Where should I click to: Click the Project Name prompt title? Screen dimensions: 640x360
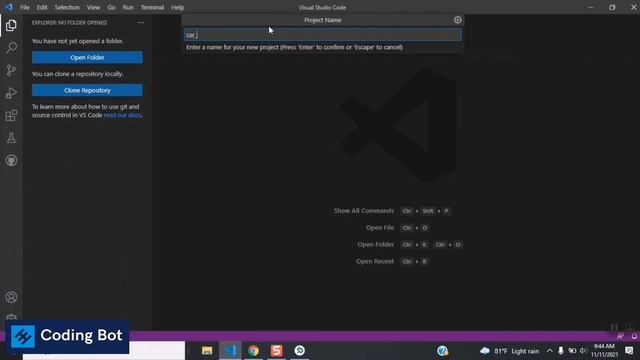(322, 20)
